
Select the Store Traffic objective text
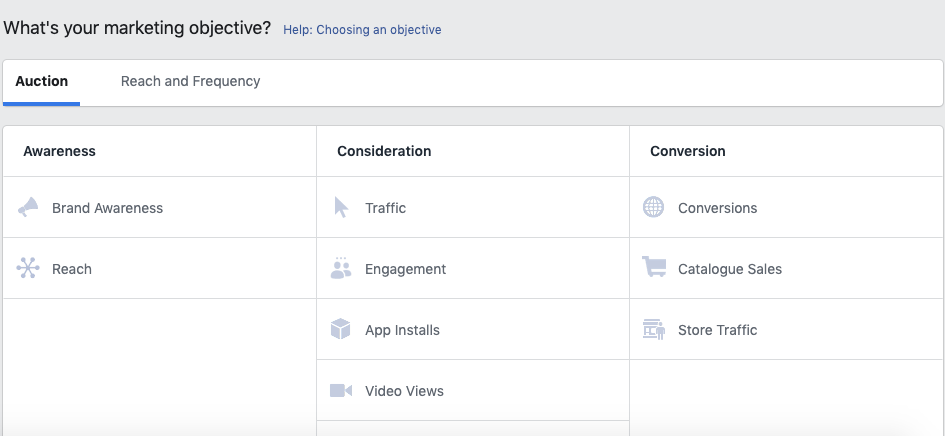coord(718,330)
